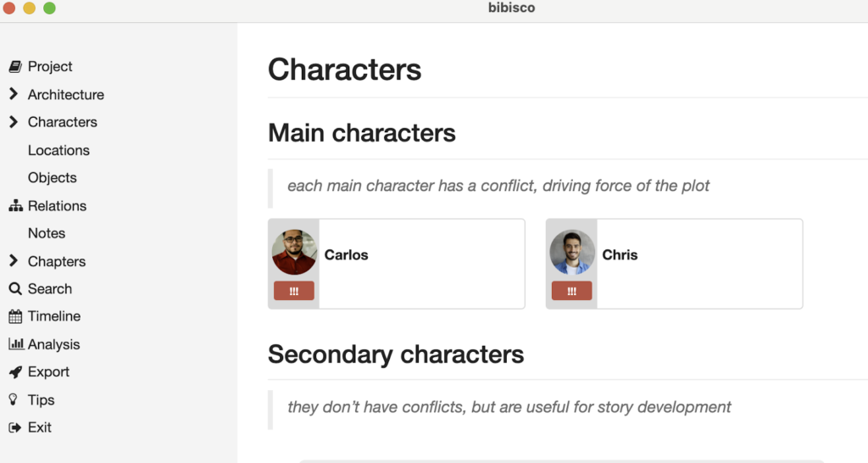
Task: Click the Project book icon
Action: click(x=14, y=67)
